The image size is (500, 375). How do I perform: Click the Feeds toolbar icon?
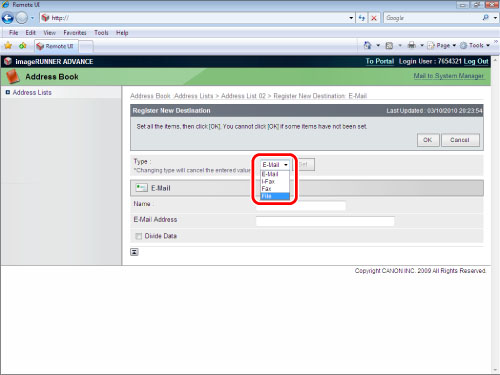pyautogui.click(x=389, y=45)
